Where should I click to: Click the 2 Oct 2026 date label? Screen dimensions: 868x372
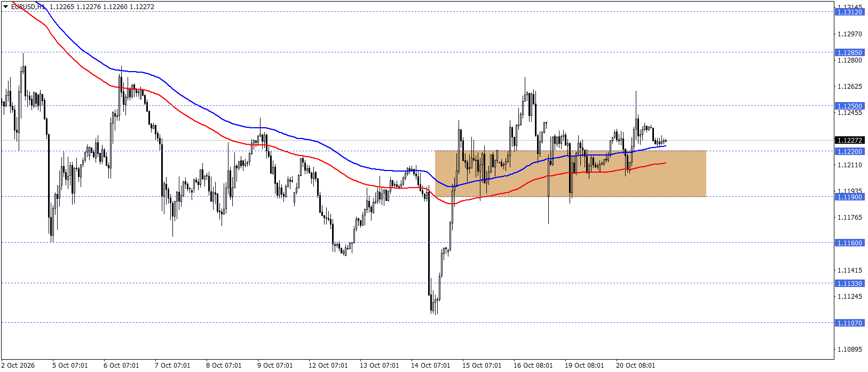click(18, 365)
